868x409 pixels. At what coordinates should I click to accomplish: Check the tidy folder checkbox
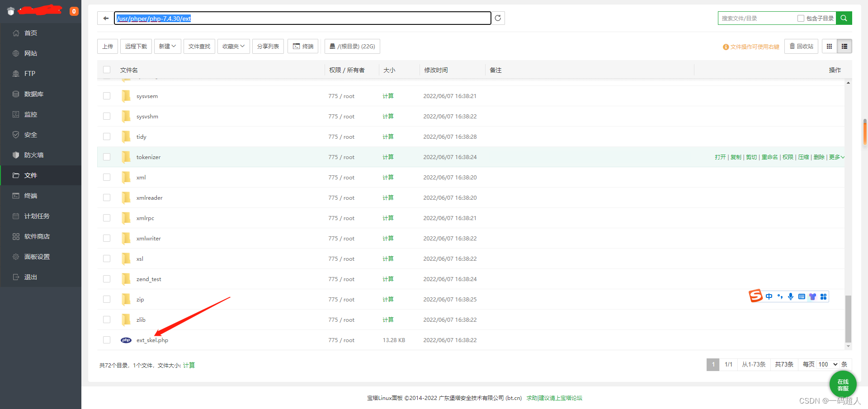click(107, 136)
